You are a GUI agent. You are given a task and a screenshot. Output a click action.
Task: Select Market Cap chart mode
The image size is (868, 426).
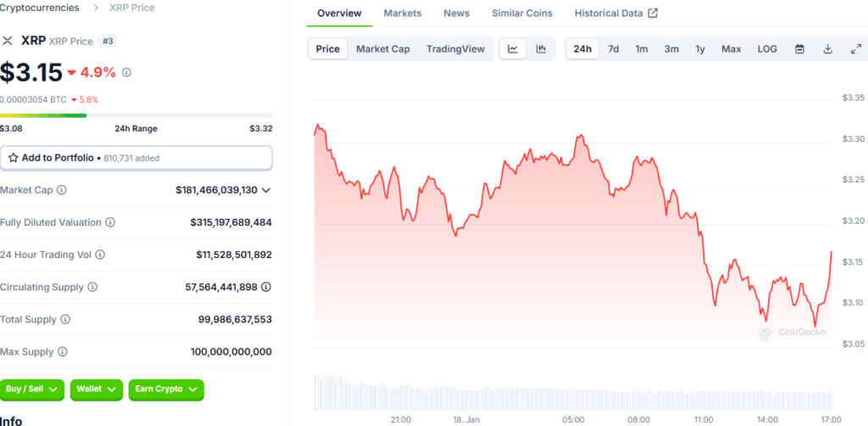click(x=383, y=48)
